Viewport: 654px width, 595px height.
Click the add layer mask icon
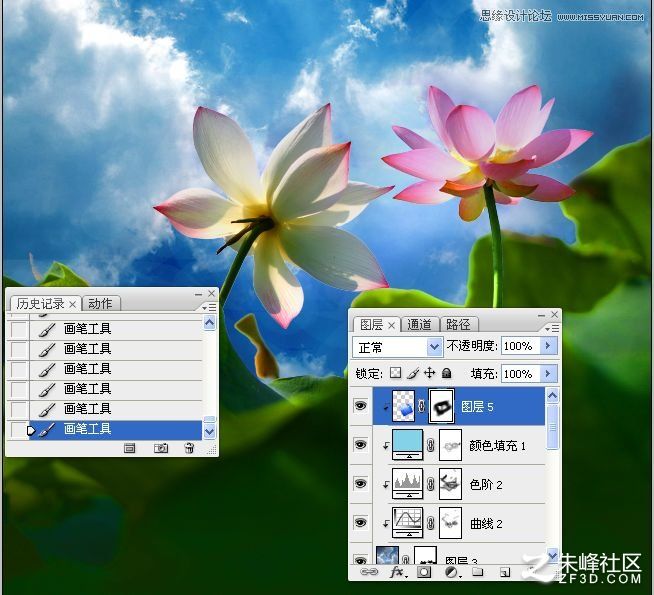click(x=424, y=572)
